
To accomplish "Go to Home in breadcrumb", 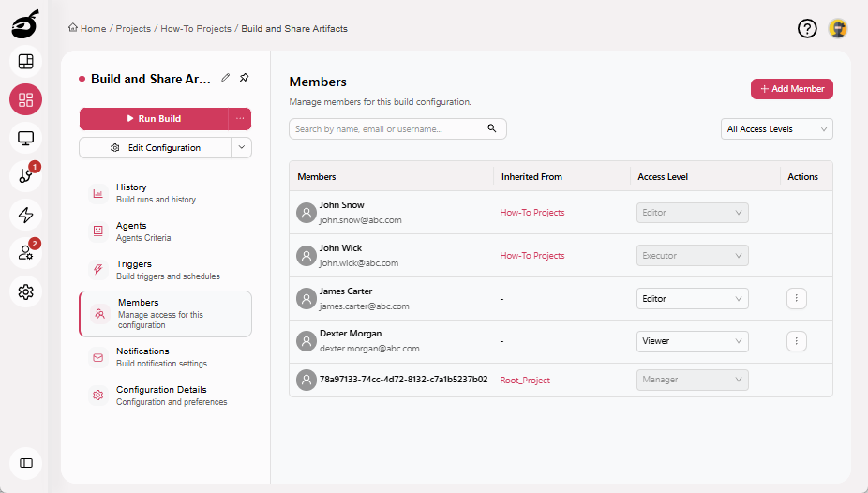I will (93, 29).
